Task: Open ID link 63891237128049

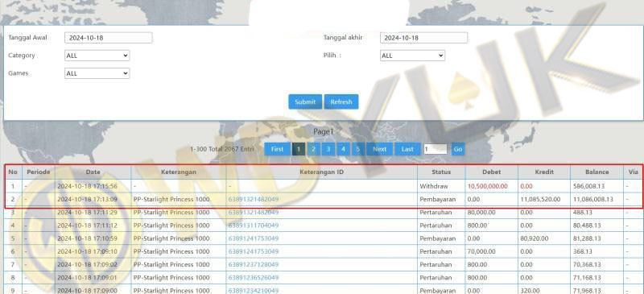Action: (254, 265)
